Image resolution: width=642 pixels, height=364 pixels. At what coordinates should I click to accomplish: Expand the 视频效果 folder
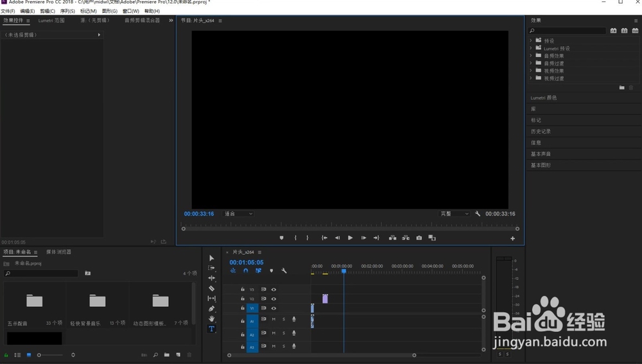pos(531,71)
